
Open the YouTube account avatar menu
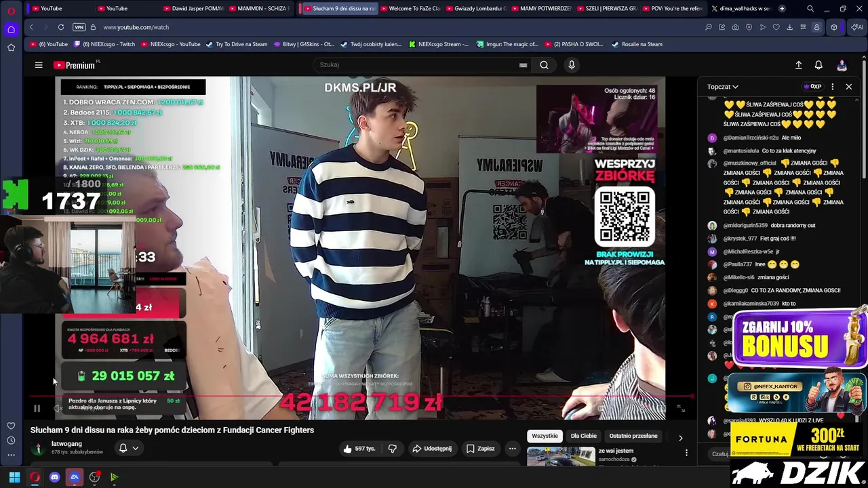click(842, 65)
